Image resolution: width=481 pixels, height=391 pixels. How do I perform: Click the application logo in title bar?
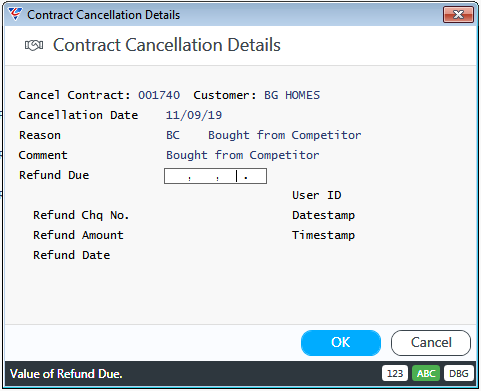(15, 14)
